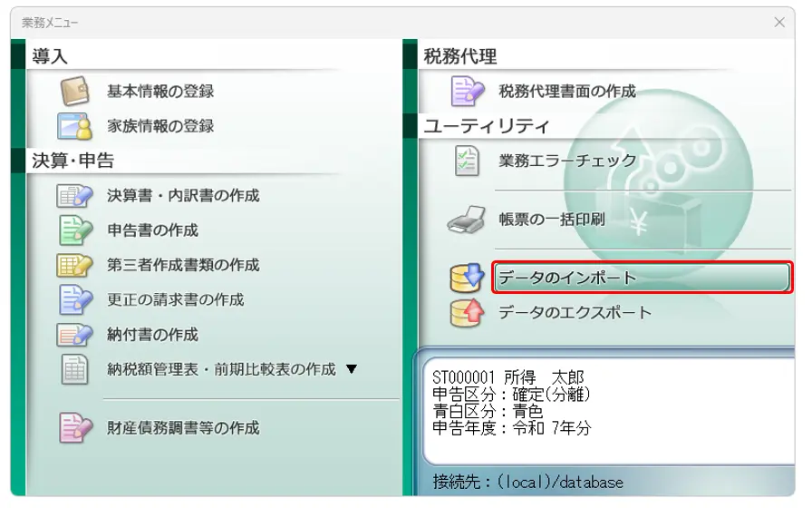Click the 納付書の作成 icon
This screenshot has height=508, width=812.
[x=75, y=334]
